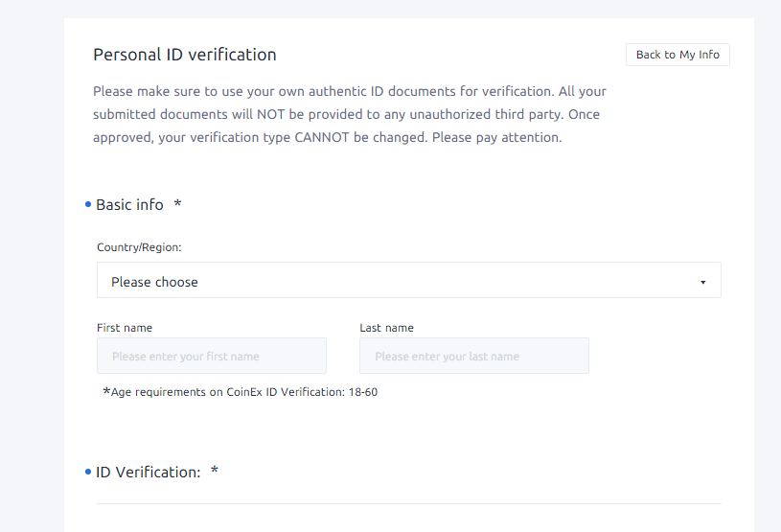Open the Country/Region combo box

[x=409, y=280]
